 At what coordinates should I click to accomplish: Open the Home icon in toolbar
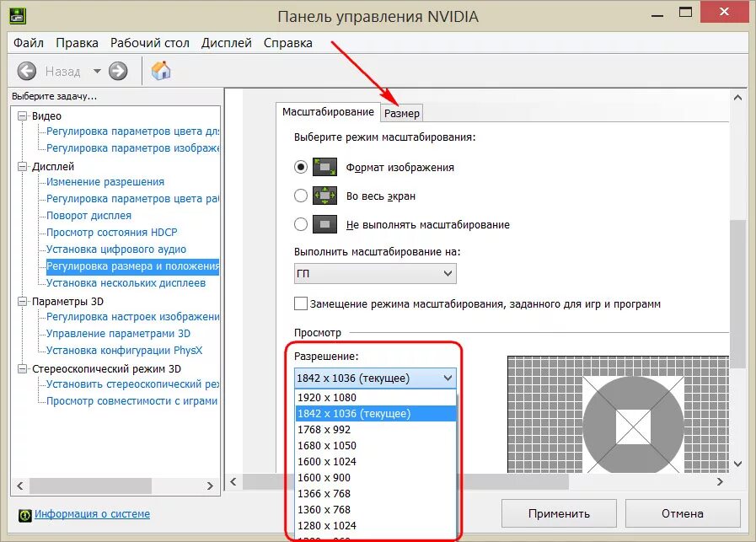[161, 71]
